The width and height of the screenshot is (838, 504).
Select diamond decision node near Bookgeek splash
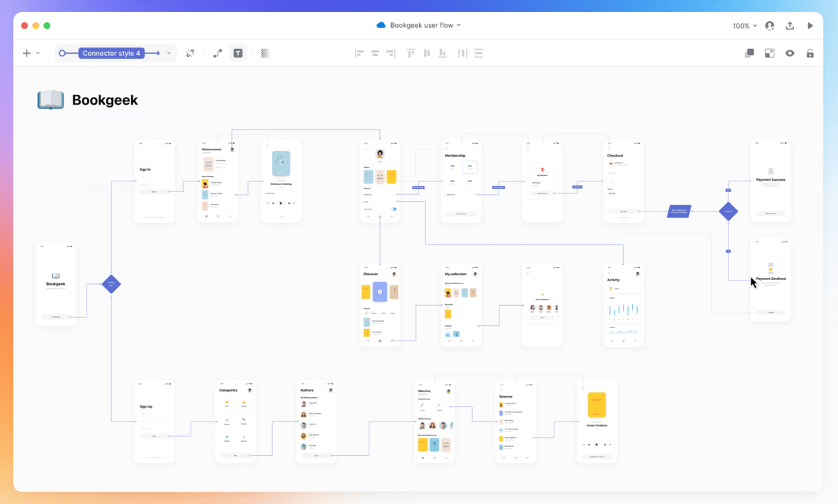click(112, 283)
